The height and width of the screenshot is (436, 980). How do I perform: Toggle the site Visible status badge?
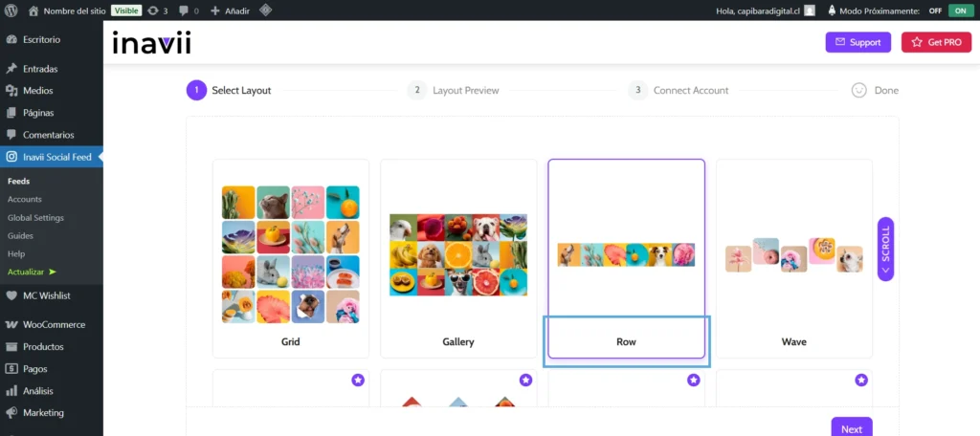126,11
